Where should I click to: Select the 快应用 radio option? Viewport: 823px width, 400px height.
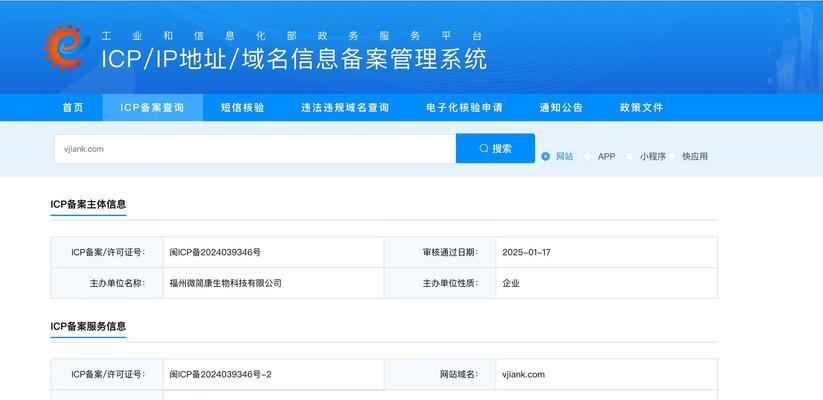coord(672,156)
